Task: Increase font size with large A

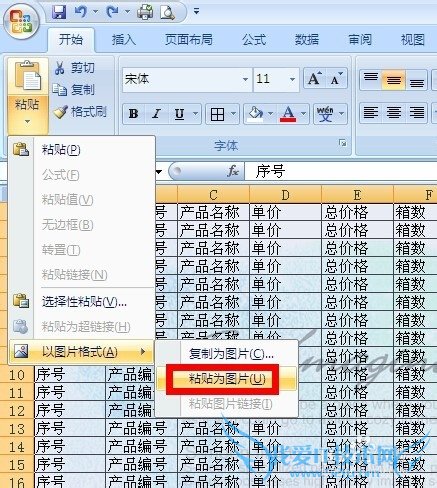Action: [314, 79]
